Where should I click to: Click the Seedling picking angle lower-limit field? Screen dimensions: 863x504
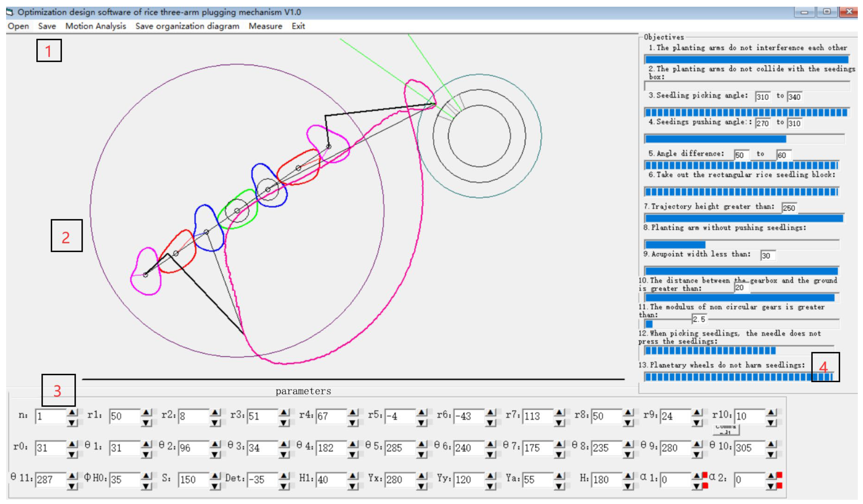(763, 97)
